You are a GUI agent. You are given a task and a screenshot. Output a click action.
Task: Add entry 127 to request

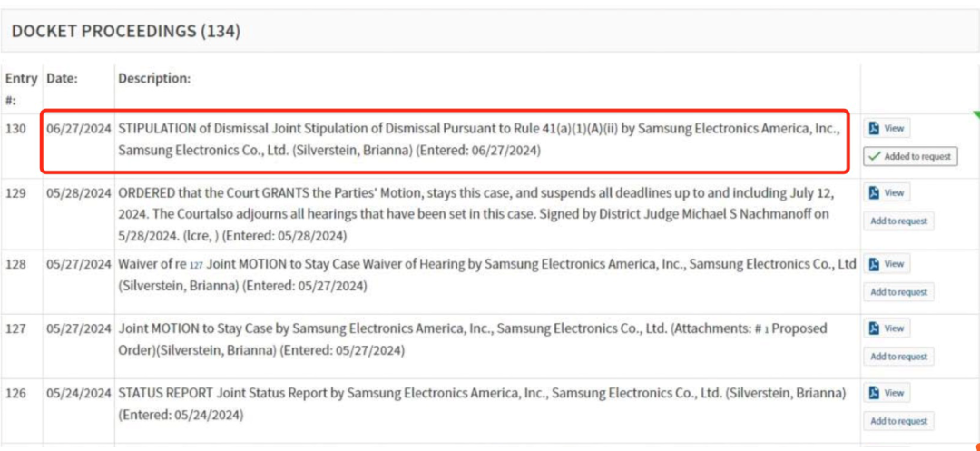(x=898, y=356)
